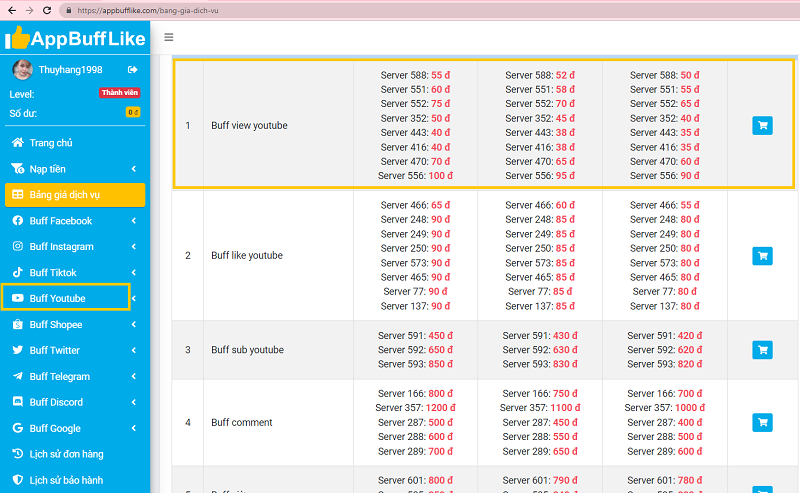Expand Buff Shopee chevron

[x=134, y=325]
